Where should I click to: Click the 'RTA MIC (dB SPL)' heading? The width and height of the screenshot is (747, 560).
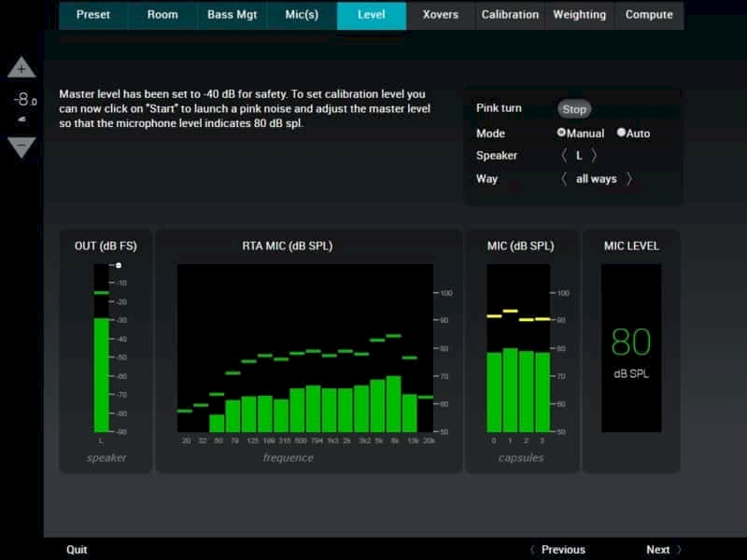pyautogui.click(x=288, y=246)
